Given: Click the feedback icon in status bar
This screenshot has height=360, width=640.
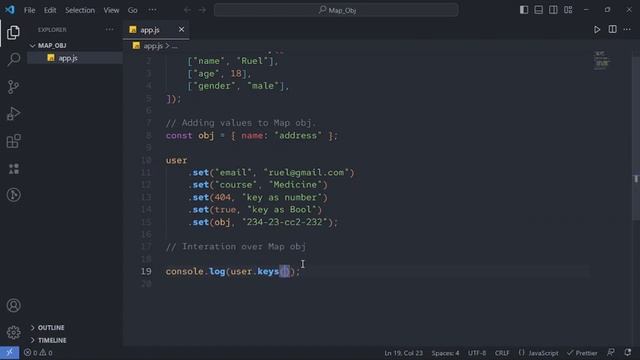Looking at the screenshot, I should (x=611, y=353).
